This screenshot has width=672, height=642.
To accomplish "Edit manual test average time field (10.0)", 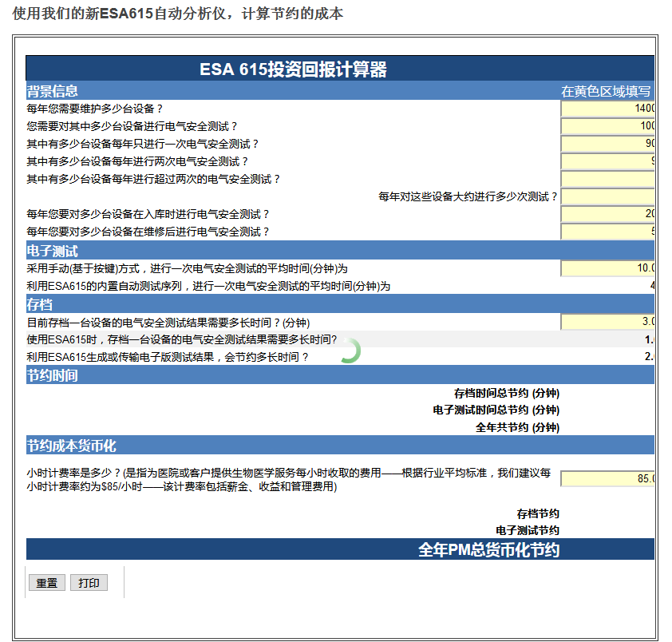I will (607, 268).
